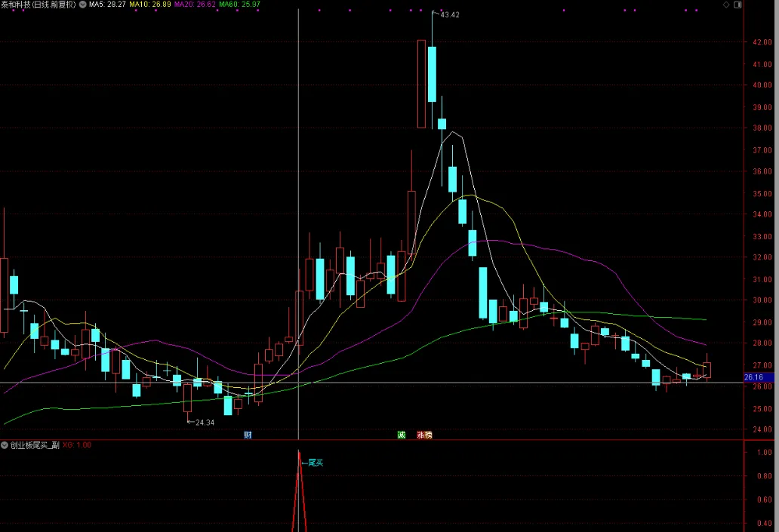This screenshot has height=532, width=779.
Task: Open the 创业板尾买_副 sub-indicator dropdown arrow
Action: [x=5, y=445]
